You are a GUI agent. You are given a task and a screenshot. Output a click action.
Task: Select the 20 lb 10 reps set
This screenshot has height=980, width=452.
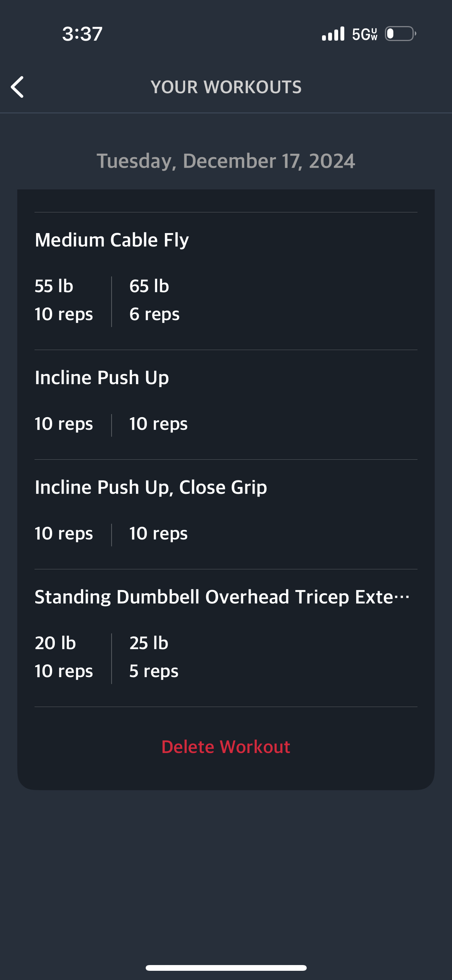(x=64, y=657)
